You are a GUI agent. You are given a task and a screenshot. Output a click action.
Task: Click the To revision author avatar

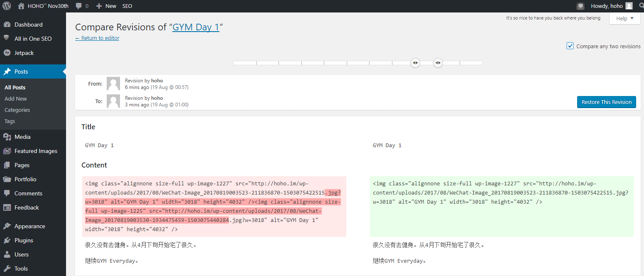click(113, 101)
